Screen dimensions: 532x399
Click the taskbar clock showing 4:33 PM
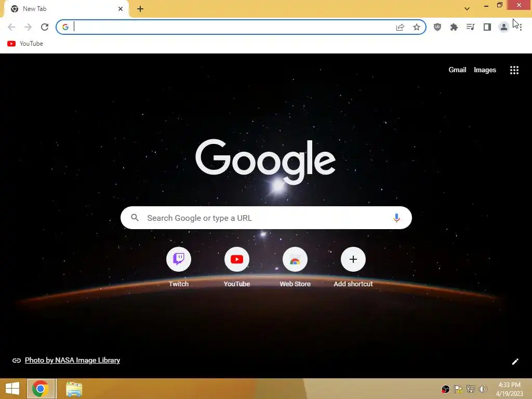509,389
